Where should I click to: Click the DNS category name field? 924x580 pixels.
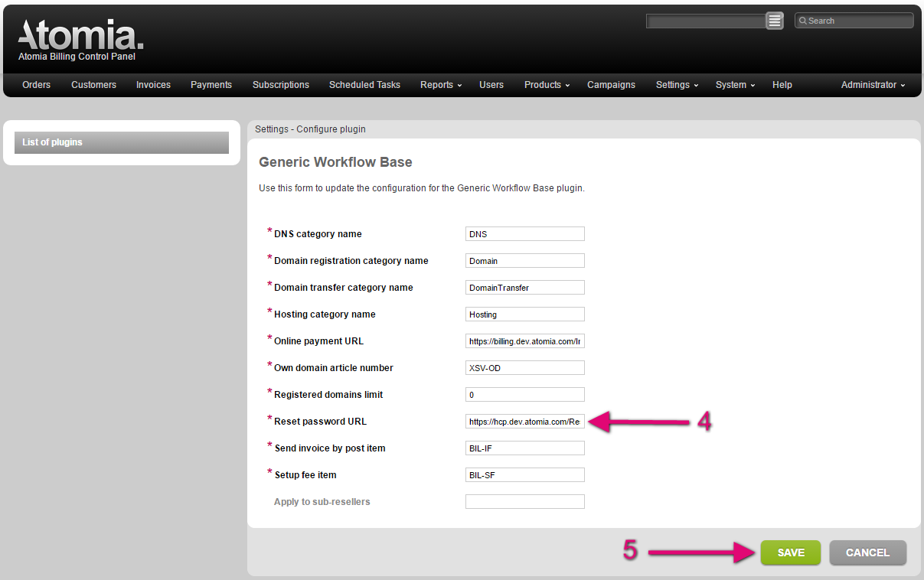coord(525,234)
